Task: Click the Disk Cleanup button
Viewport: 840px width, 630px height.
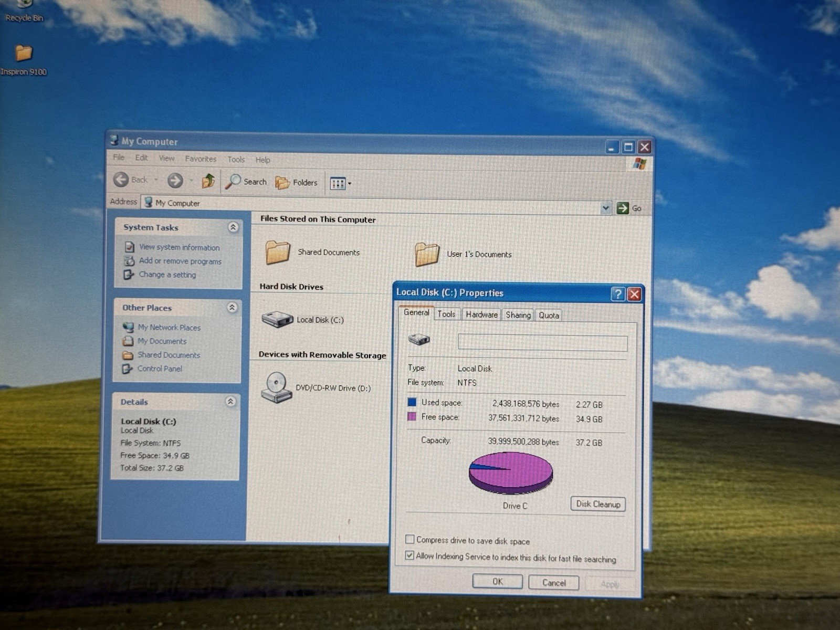Action: point(598,504)
